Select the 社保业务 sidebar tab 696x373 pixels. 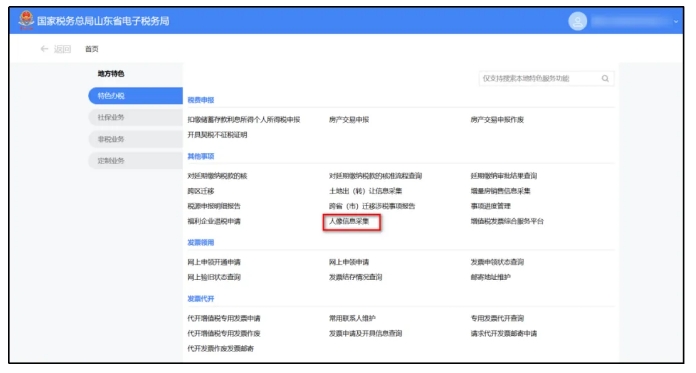(135, 117)
